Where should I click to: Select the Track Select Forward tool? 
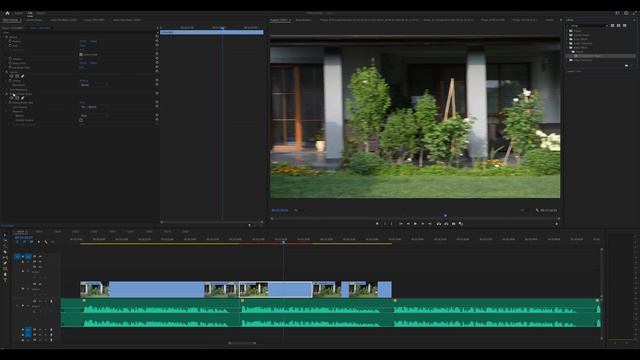5,241
